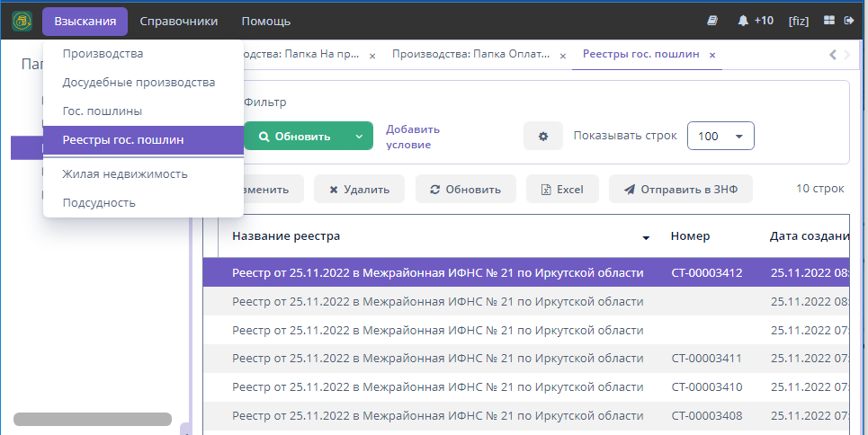Export the table with Excel button
The image size is (868, 435).
(x=562, y=190)
